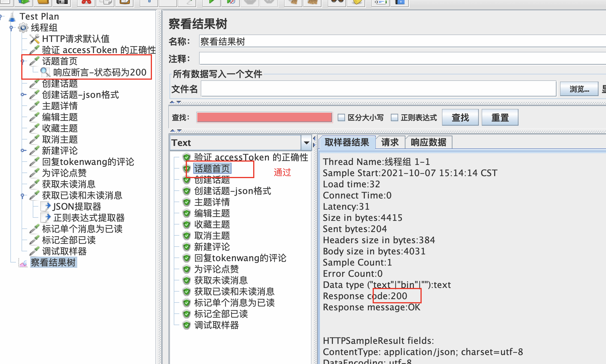Switch to the 请求 tab
606x364 pixels.
pos(390,142)
